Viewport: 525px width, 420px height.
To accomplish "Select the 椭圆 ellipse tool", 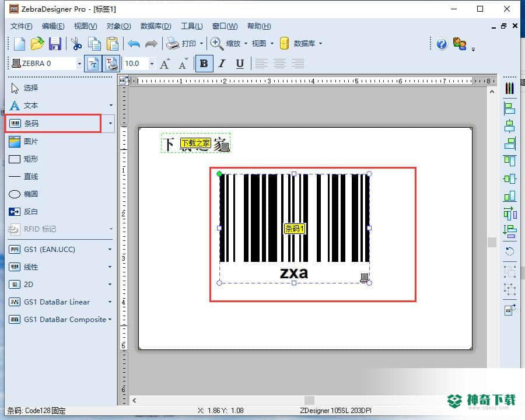I will 23,194.
